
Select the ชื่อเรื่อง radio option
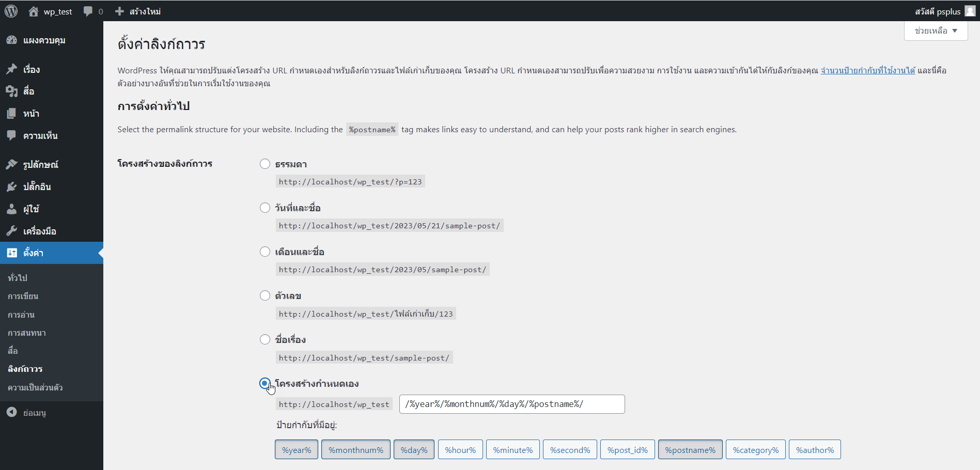265,339
